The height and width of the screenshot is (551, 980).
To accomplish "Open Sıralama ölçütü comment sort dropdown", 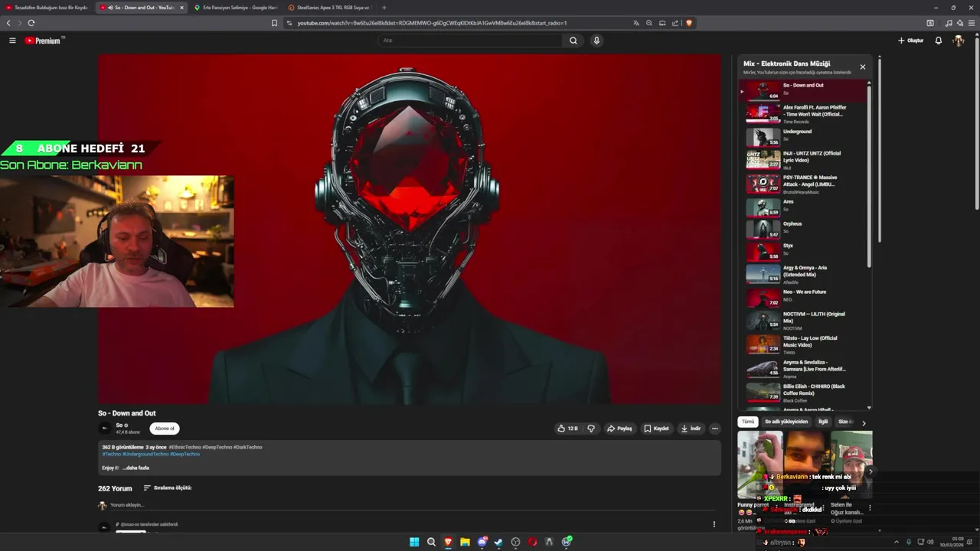I will [168, 487].
